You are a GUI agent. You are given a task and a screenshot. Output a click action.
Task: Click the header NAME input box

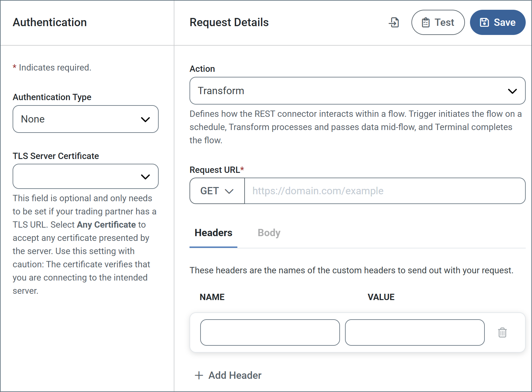coord(270,332)
